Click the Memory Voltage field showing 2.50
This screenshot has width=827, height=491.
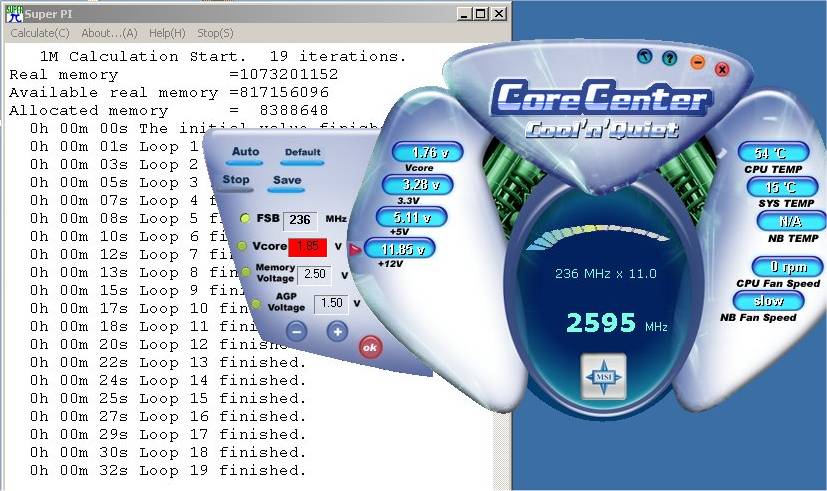click(x=314, y=274)
